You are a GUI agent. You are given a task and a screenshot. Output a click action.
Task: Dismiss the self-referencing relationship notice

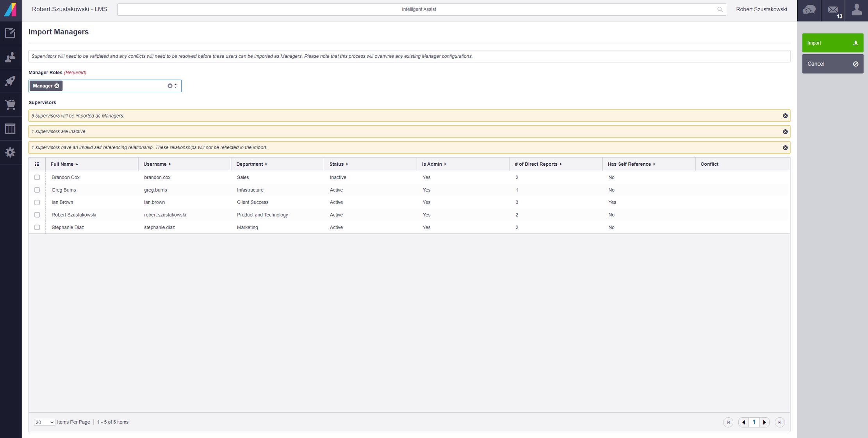coord(785,148)
